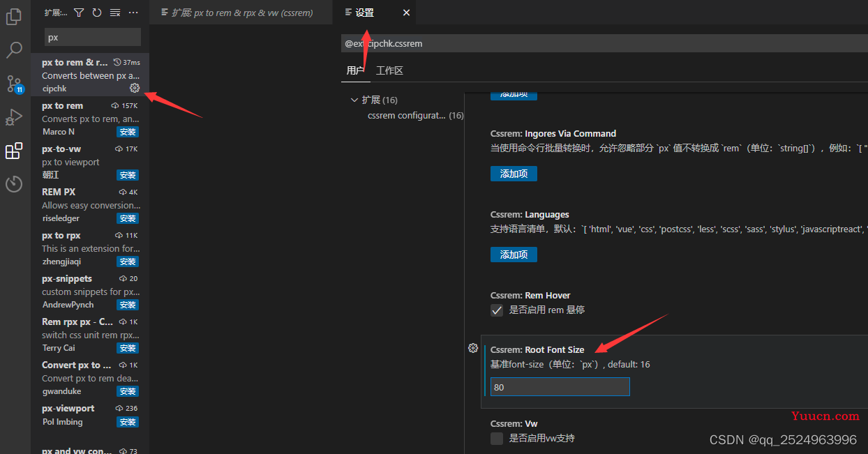Select the Rem rpx px extension title
Screen dimensions: 868x454
pos(77,322)
